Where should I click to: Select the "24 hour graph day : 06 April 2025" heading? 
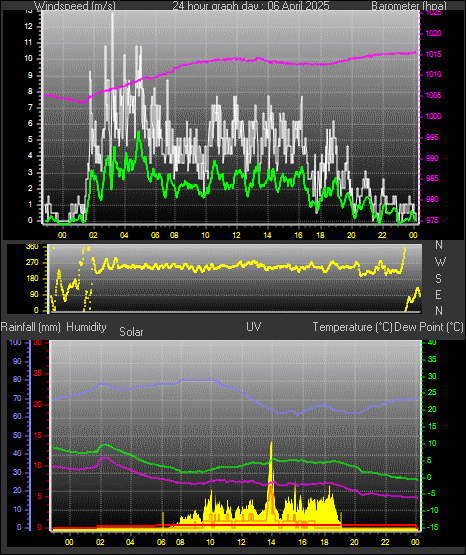click(251, 6)
